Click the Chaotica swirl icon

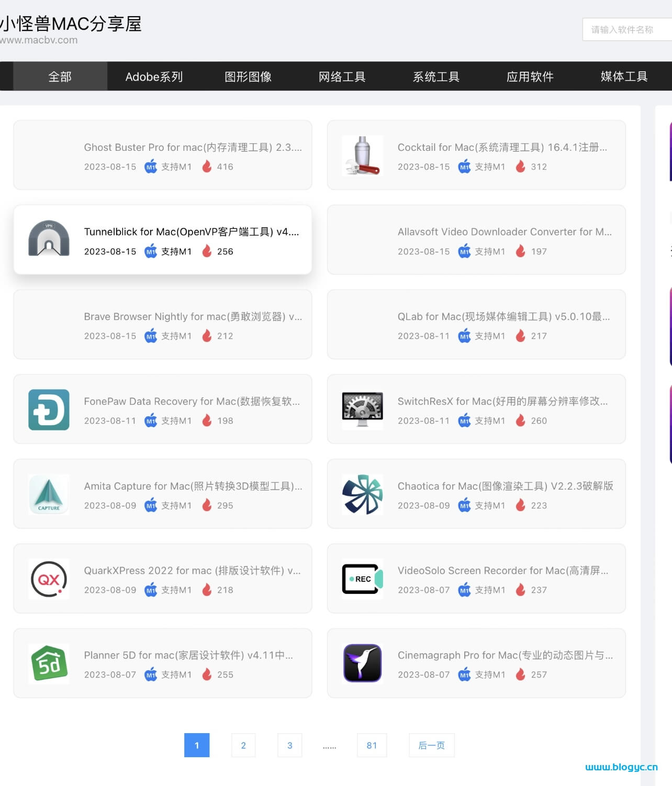(x=362, y=494)
